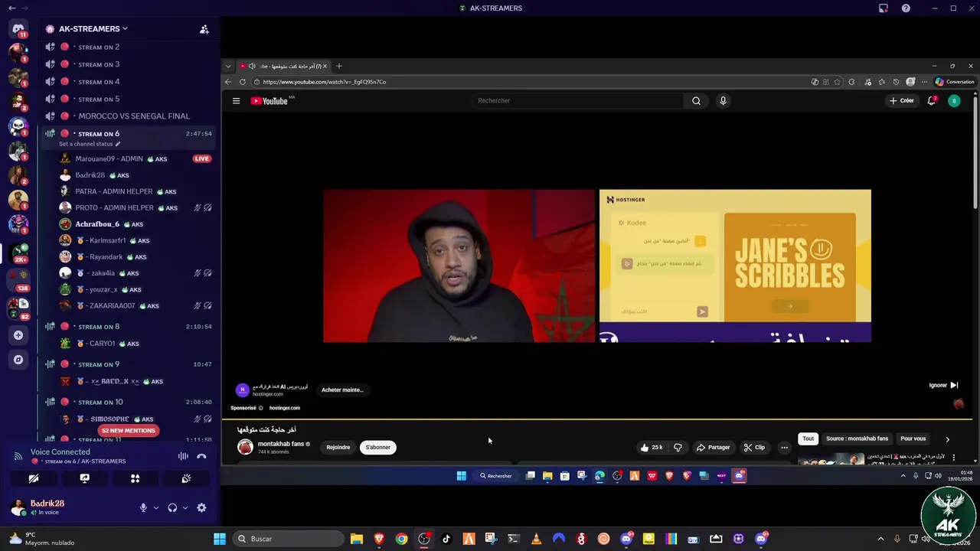980x551 pixels.
Task: Expand headphone output options chevron
Action: (185, 507)
